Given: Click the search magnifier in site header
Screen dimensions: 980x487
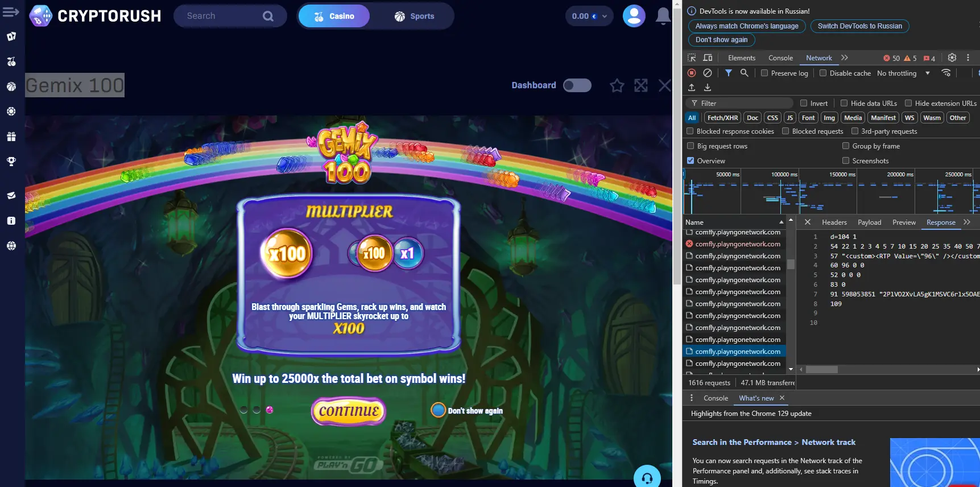Looking at the screenshot, I should pyautogui.click(x=268, y=16).
